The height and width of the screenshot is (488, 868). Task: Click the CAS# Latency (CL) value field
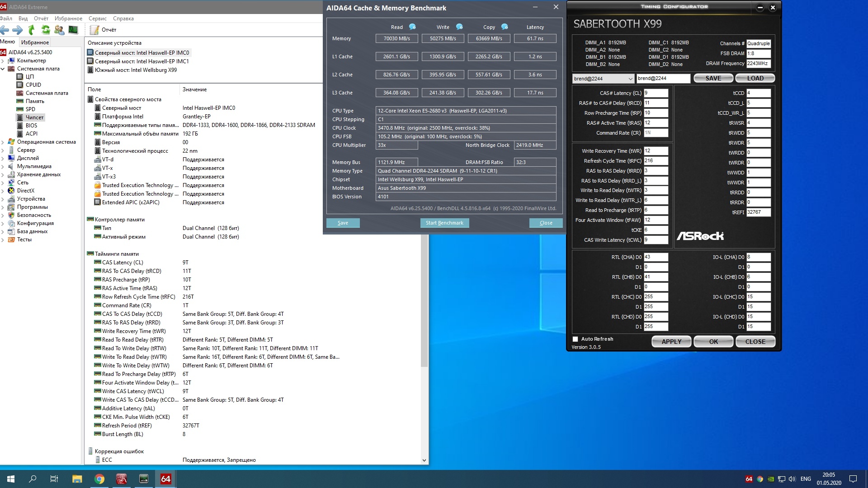click(x=656, y=93)
